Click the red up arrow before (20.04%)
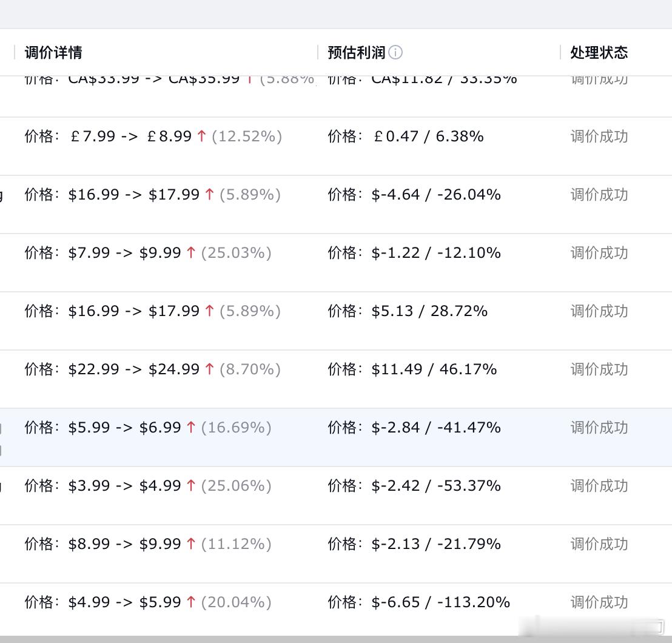The width and height of the screenshot is (672, 643). coord(191,602)
